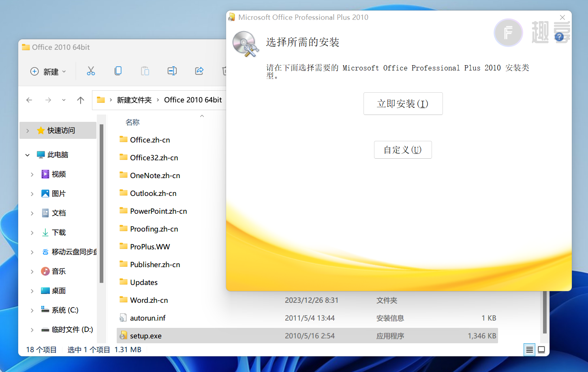Open the 新建 menu in Explorer

click(48, 72)
